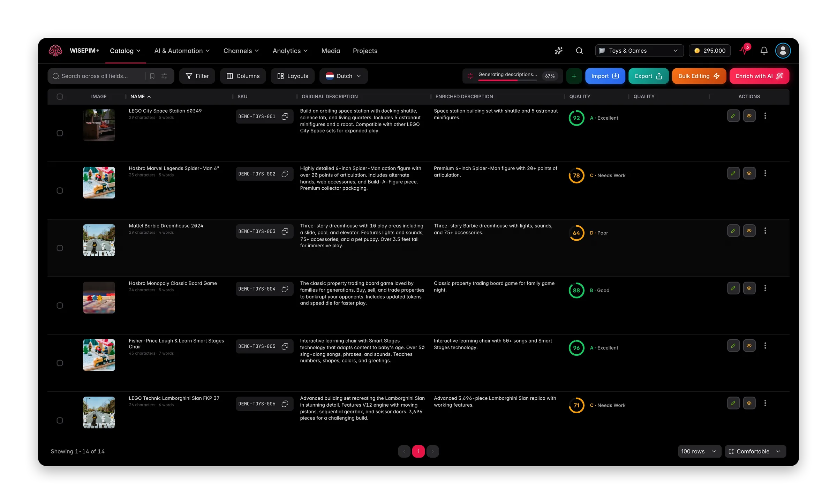Copy SKU DEMO-TOYS-002
This screenshot has width=837, height=504.
(x=285, y=174)
